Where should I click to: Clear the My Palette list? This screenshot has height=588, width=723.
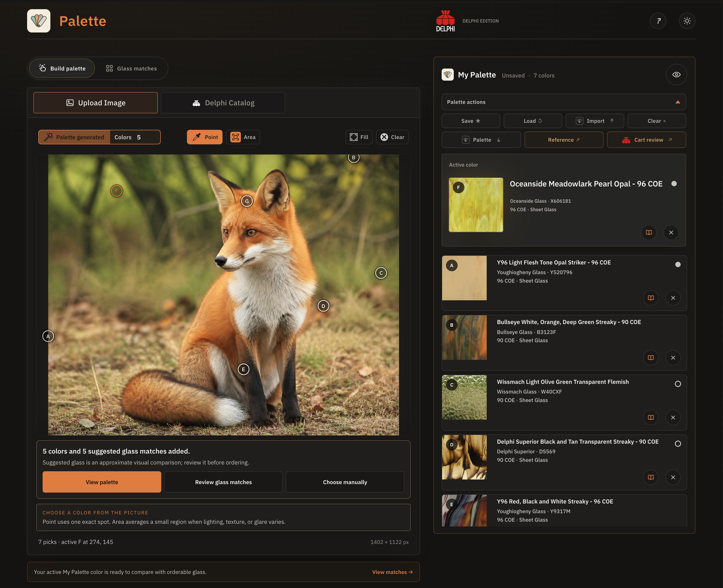[x=657, y=121]
